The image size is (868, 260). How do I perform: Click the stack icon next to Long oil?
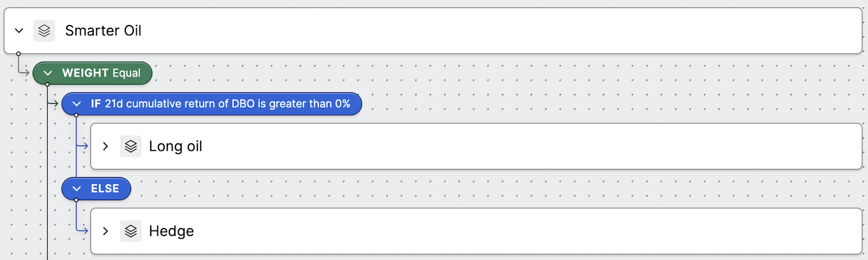(x=131, y=146)
